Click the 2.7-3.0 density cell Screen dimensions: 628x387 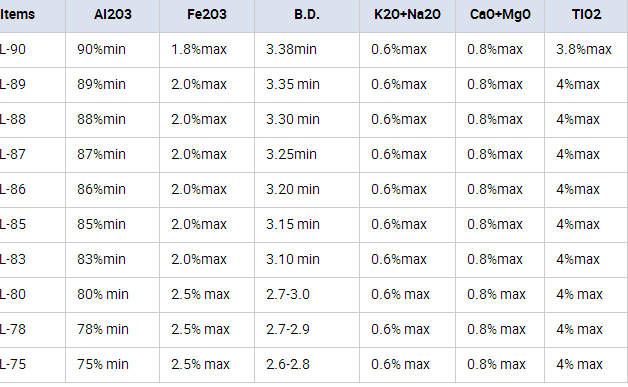307,295
